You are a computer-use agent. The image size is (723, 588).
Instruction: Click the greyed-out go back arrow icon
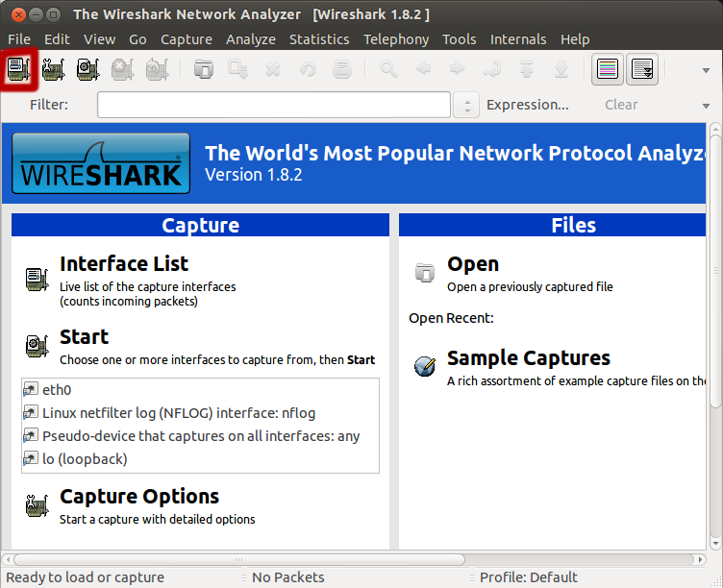[423, 69]
